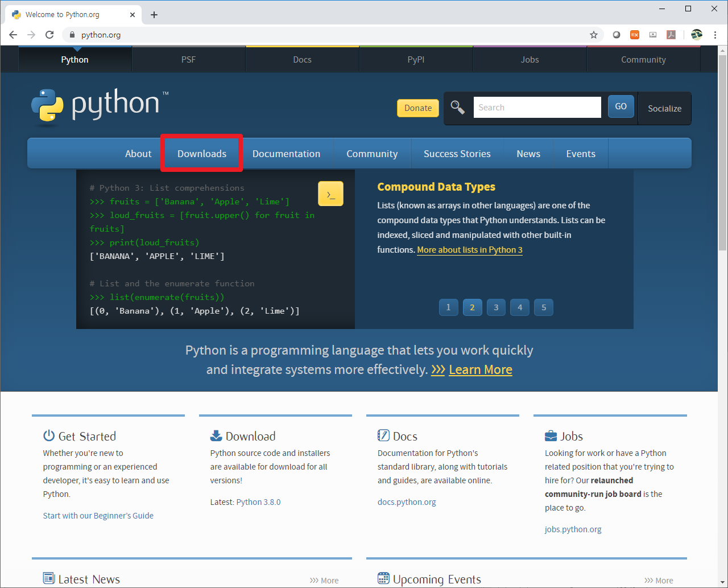Open the Jobs top site tab
Viewport: 728px width, 588px height.
click(x=530, y=59)
